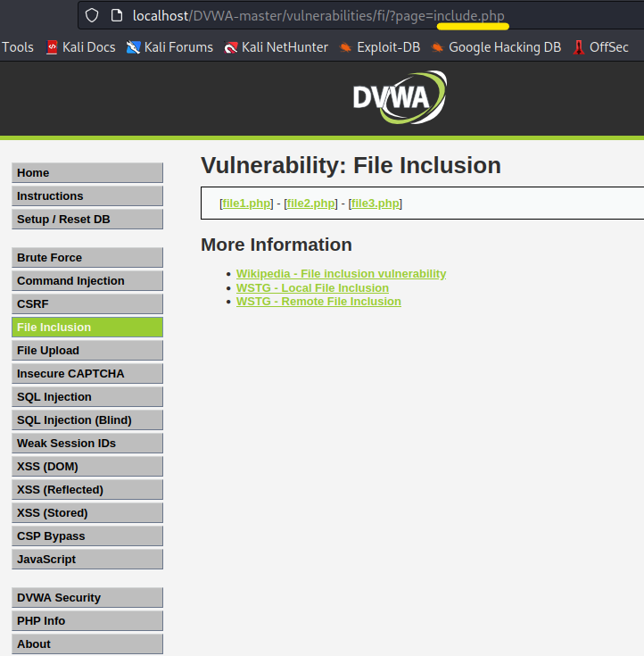
Task: Open PHP Info page
Action: click(x=87, y=621)
